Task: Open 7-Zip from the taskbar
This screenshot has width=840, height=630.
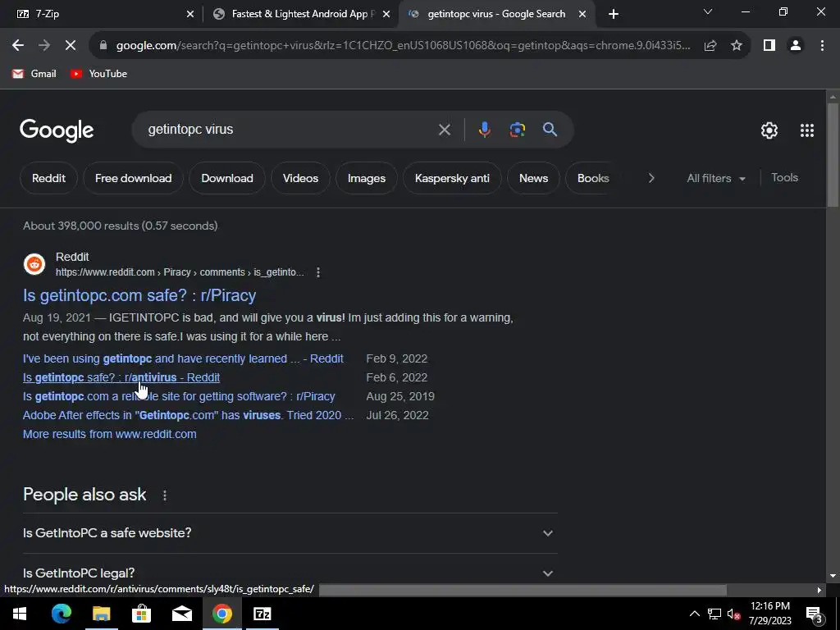Action: (x=262, y=614)
